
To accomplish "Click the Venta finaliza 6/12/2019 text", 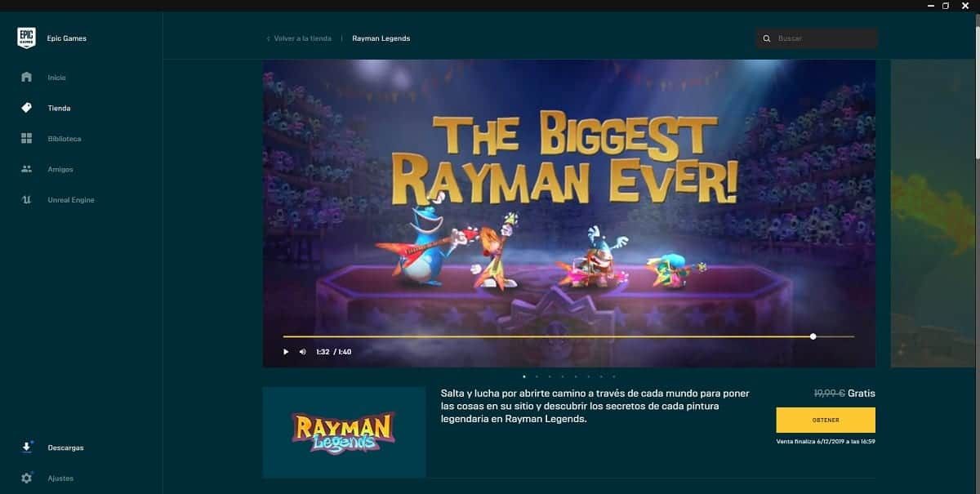I will point(826,442).
